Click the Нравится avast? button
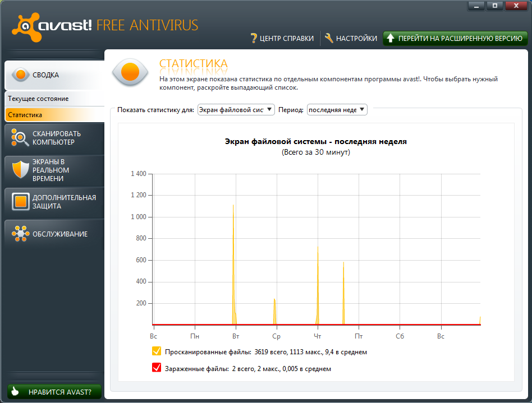 tap(54, 392)
